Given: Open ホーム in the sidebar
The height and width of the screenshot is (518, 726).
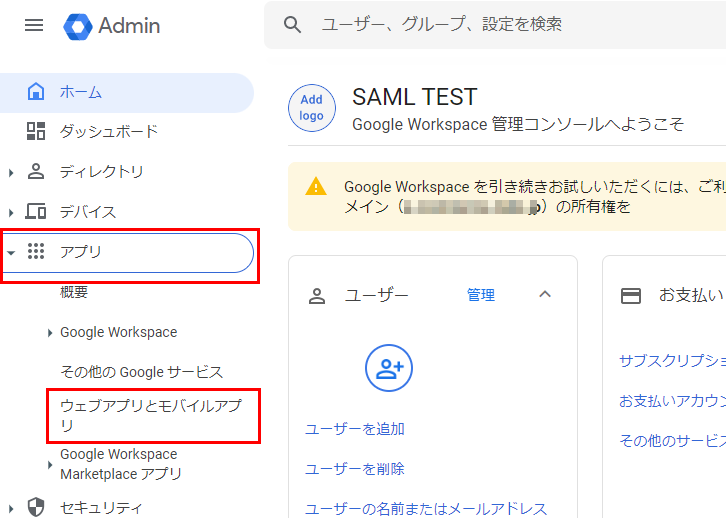Looking at the screenshot, I should coord(126,93).
